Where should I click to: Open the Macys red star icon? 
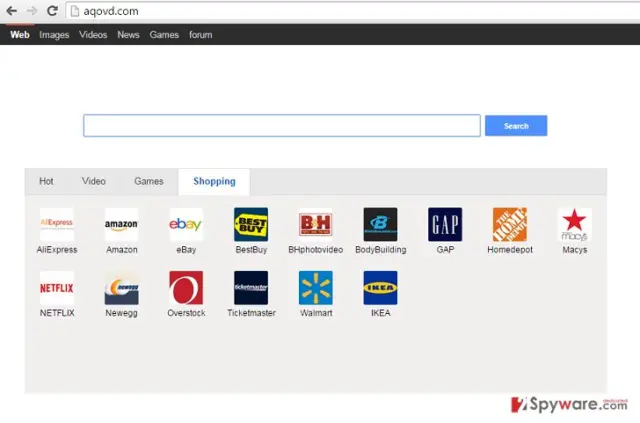click(x=575, y=224)
